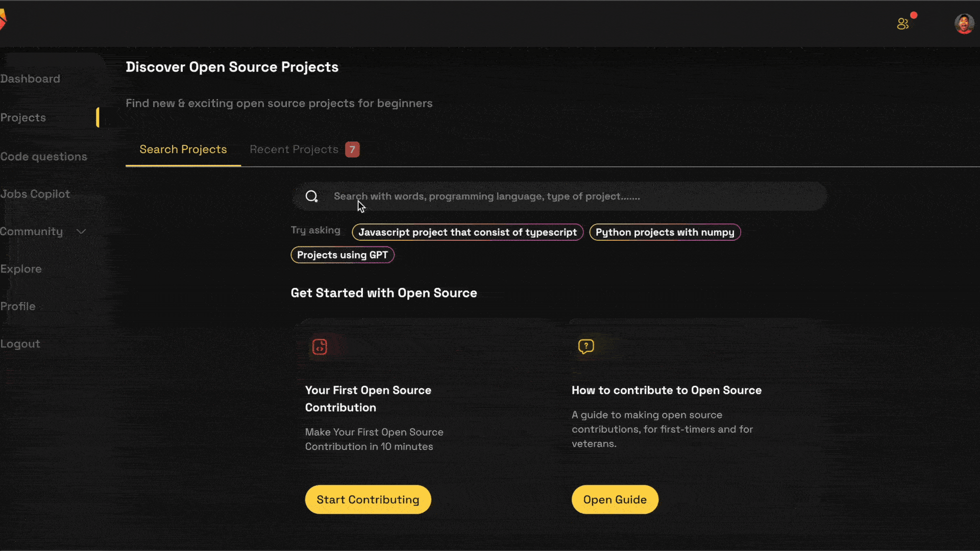Focus the project search input field
The image size is (980, 551).
click(x=559, y=196)
